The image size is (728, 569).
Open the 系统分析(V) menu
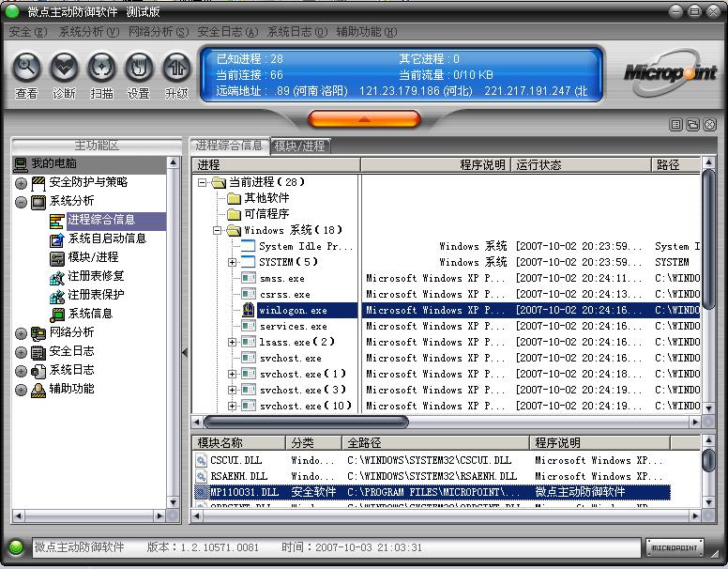(89, 32)
